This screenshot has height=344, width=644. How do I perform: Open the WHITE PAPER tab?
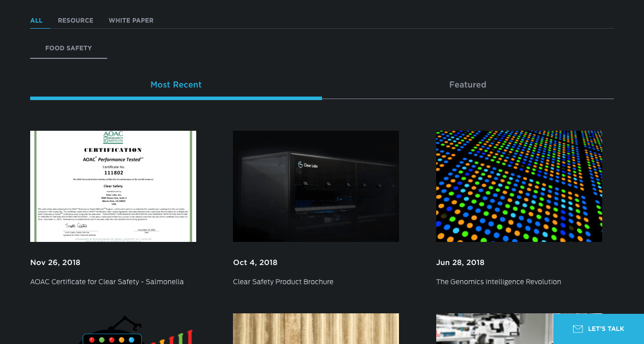[131, 21]
